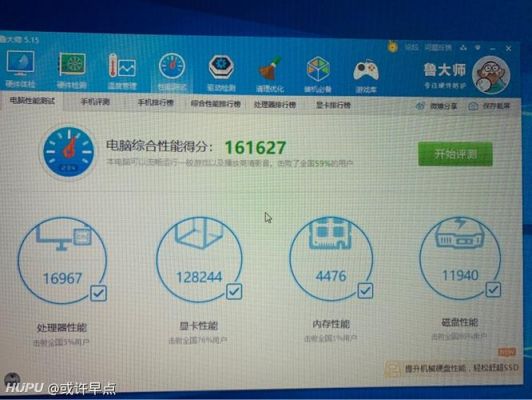Click 问题反馈 link in title bar
Viewport: 532px width, 400px height.
(x=438, y=47)
